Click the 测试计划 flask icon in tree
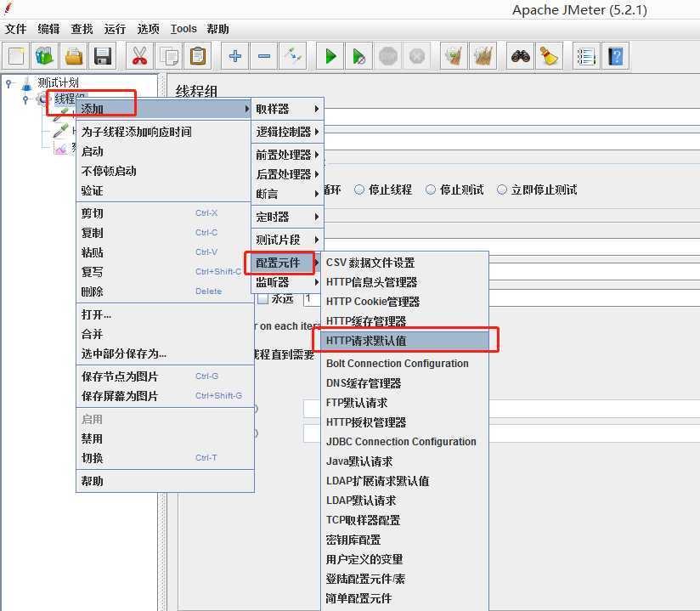The height and width of the screenshot is (611, 700). pyautogui.click(x=27, y=83)
